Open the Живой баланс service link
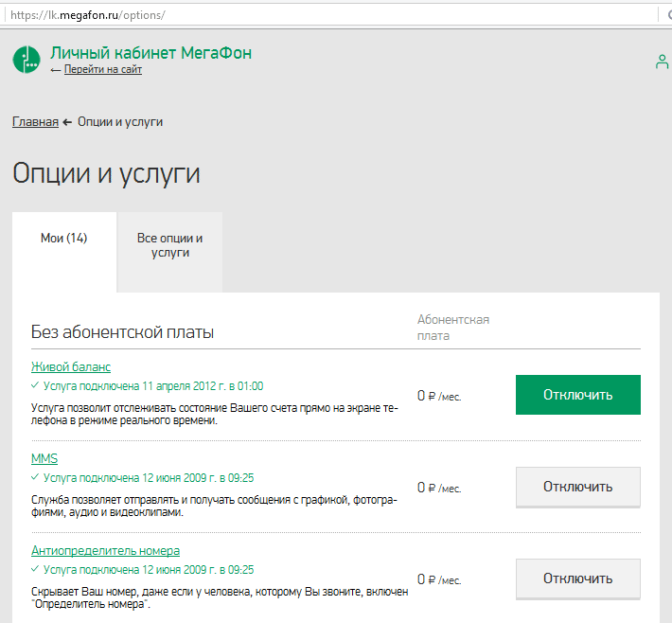 click(x=71, y=366)
